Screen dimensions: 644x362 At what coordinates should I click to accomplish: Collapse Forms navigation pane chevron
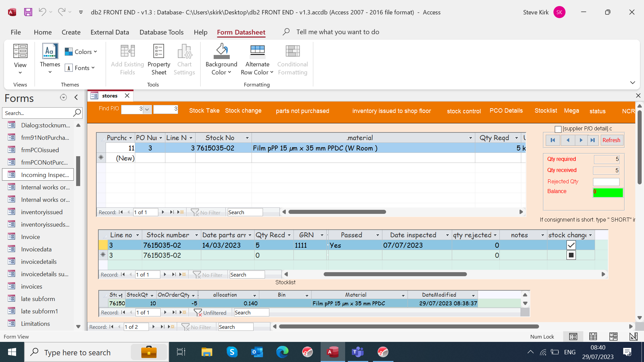[76, 98]
